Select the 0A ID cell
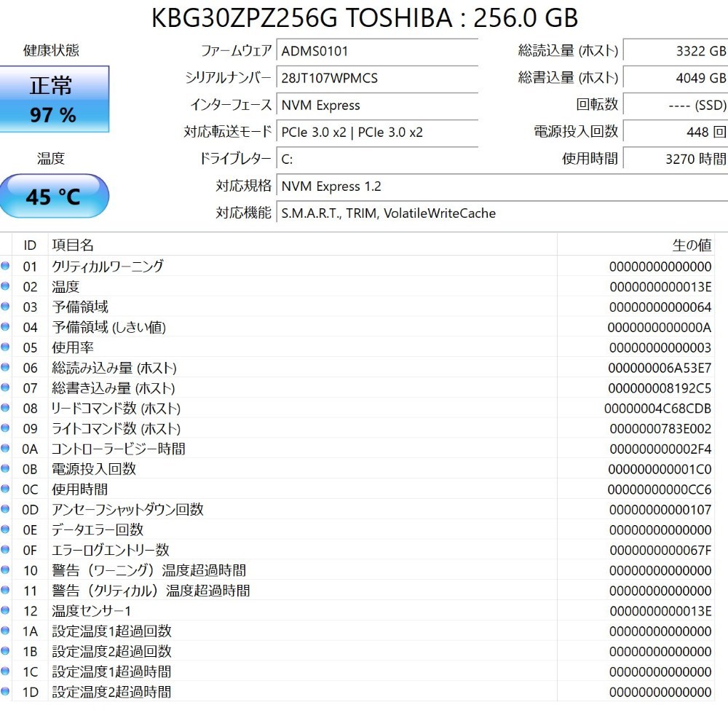Viewport: 728px width, 721px height. coord(30,449)
